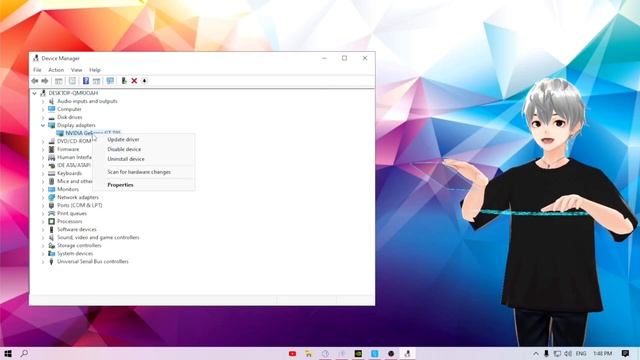The height and width of the screenshot is (360, 640).
Task: Open the File menu
Action: pyautogui.click(x=37, y=70)
